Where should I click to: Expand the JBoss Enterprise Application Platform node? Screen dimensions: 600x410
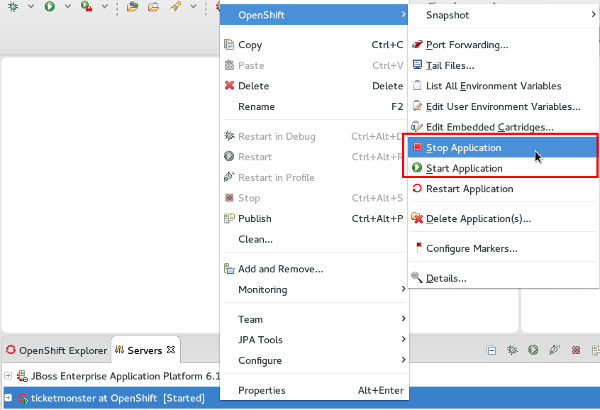(x=8, y=377)
